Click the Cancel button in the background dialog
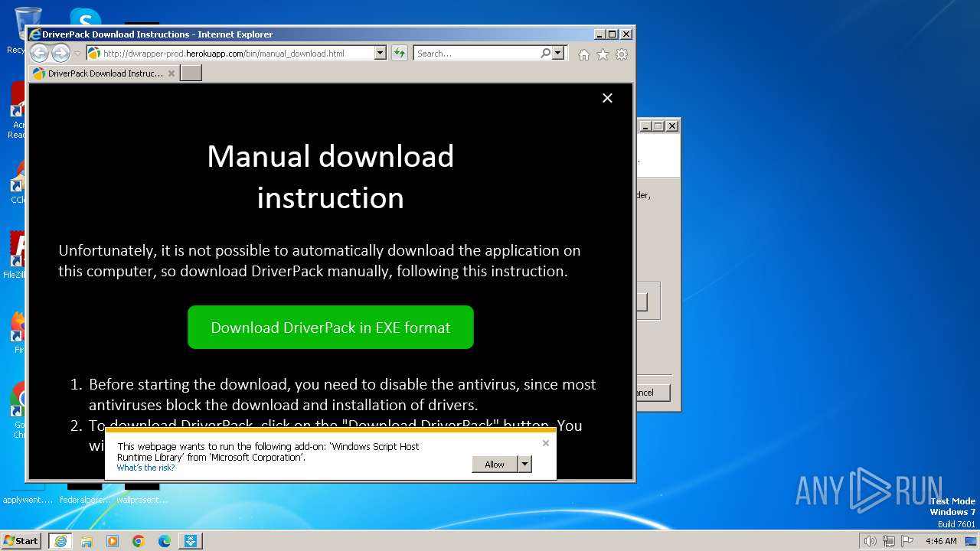This screenshot has height=551, width=980. (653, 393)
